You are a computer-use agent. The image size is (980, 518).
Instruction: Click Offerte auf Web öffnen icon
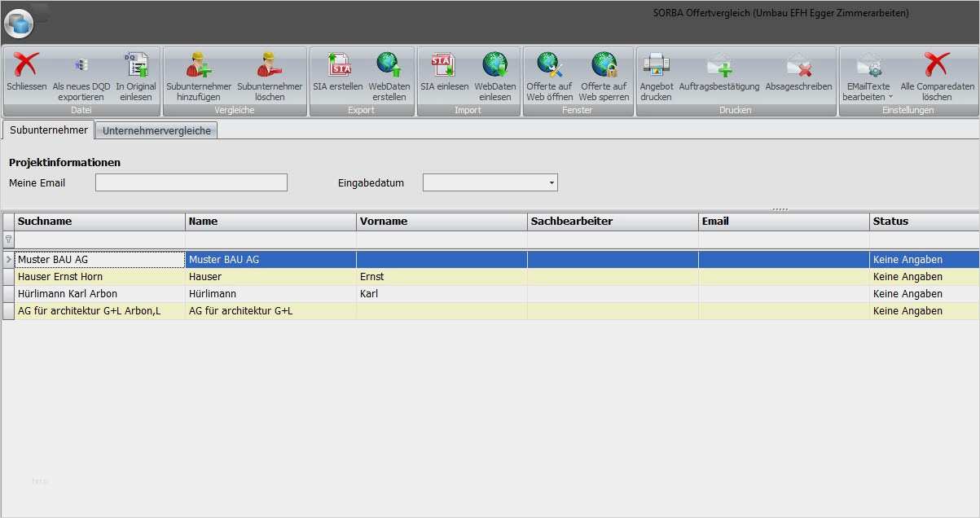click(549, 64)
